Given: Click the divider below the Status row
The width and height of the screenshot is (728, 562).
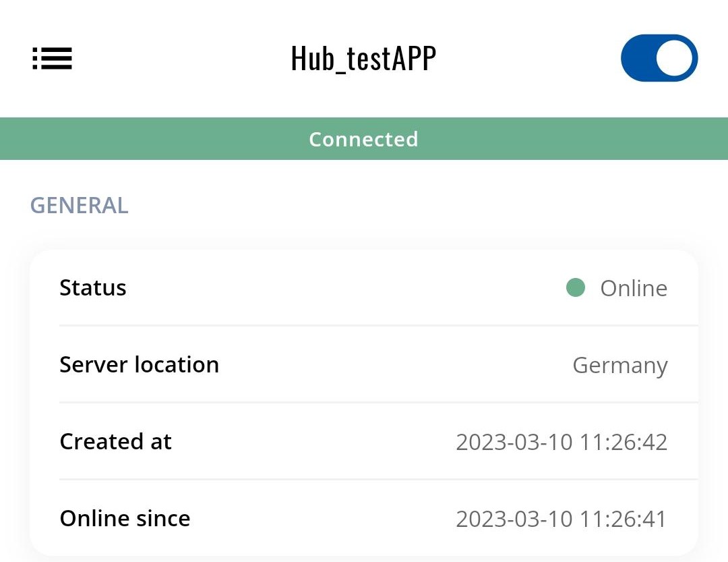Looking at the screenshot, I should coord(377,326).
